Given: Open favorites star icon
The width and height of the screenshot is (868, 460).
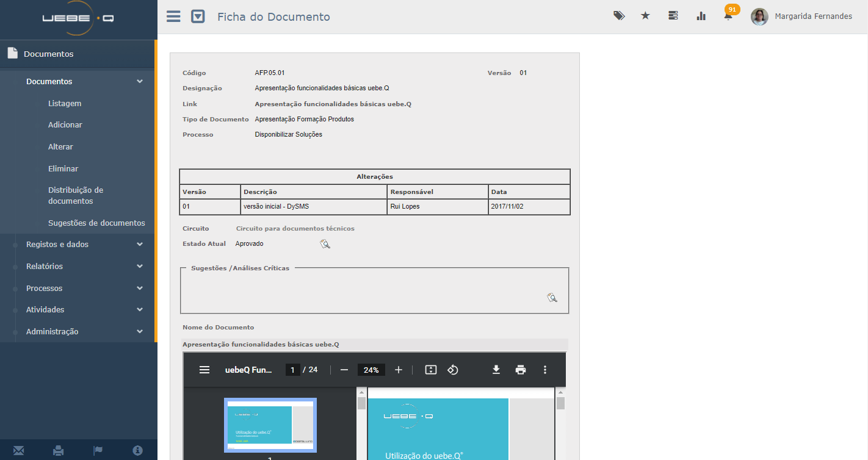Looking at the screenshot, I should 645,16.
